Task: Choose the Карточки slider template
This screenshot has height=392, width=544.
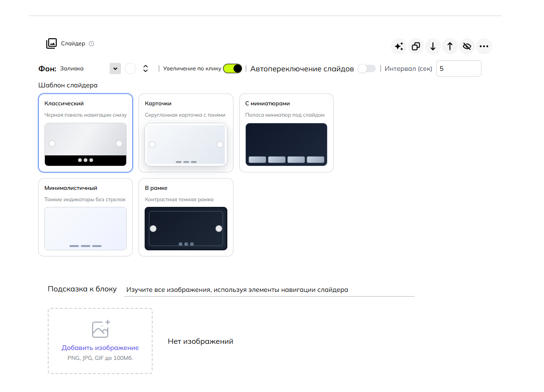Action: (186, 133)
